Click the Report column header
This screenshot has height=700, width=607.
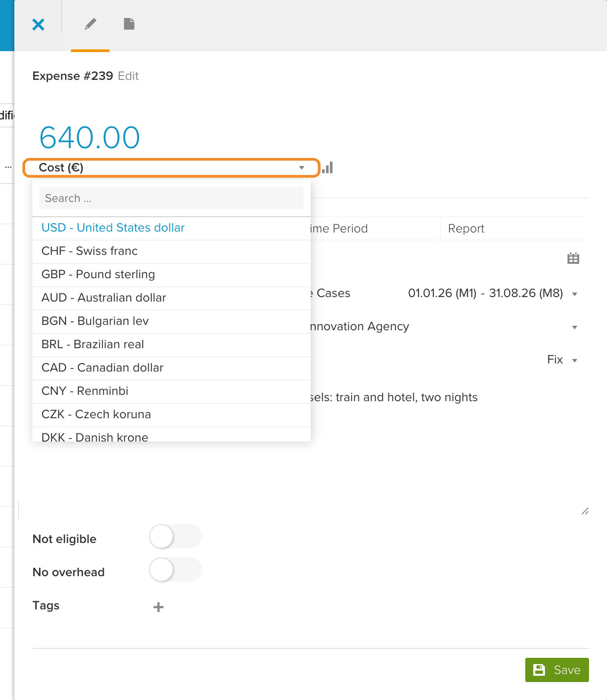(x=466, y=229)
